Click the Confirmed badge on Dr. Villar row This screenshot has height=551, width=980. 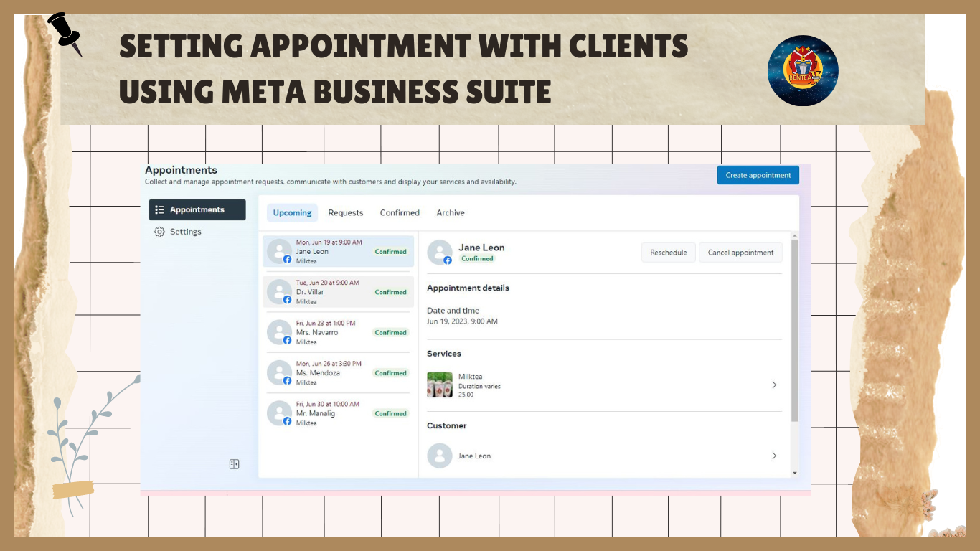pyautogui.click(x=391, y=292)
